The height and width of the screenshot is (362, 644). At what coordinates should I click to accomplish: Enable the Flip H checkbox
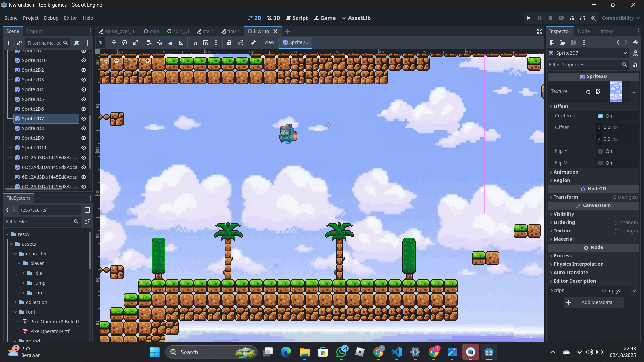pos(600,151)
